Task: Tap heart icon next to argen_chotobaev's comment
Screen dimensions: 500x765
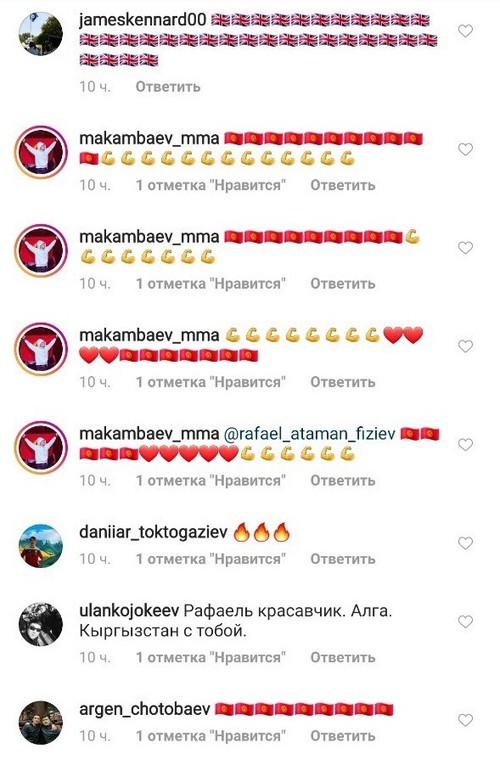Action: 465,720
